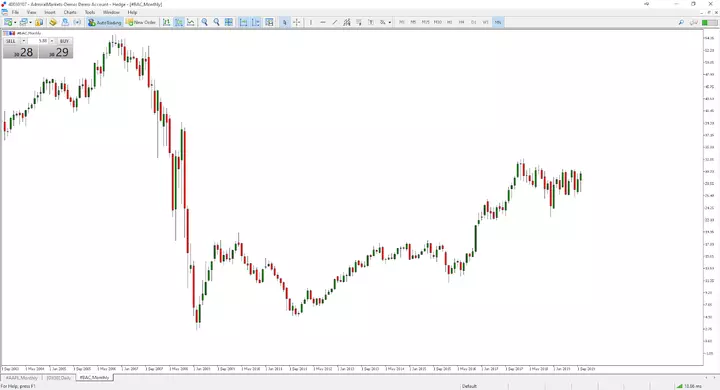Viewport: 720px width, 390px height.
Task: Toggle the Terminal panel icon
Action: click(x=77, y=22)
